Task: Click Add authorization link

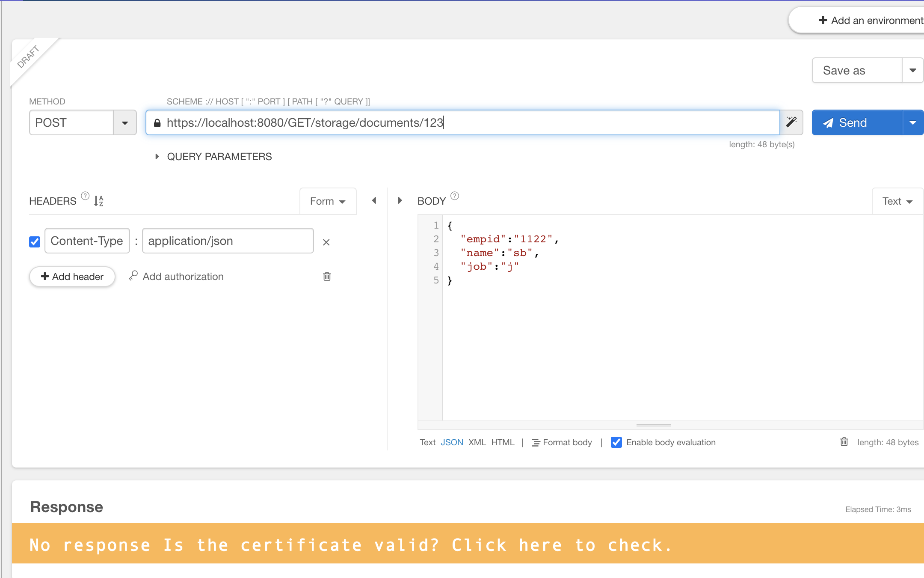Action: 183,277
